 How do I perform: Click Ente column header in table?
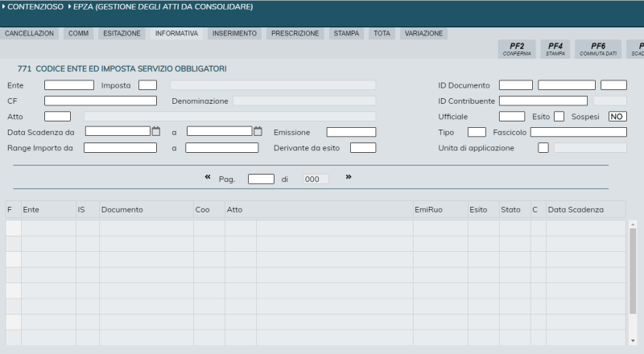48,209
